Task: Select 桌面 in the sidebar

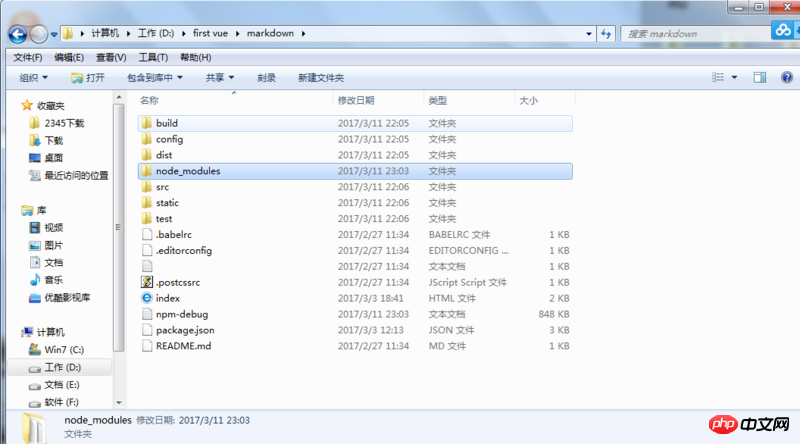Action: click(54, 158)
